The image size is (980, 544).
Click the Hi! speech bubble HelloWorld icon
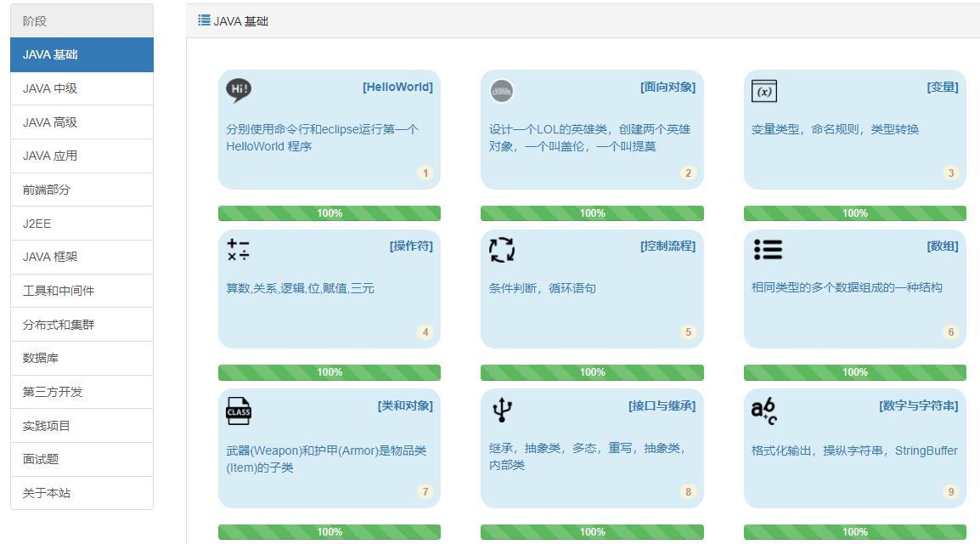[238, 91]
